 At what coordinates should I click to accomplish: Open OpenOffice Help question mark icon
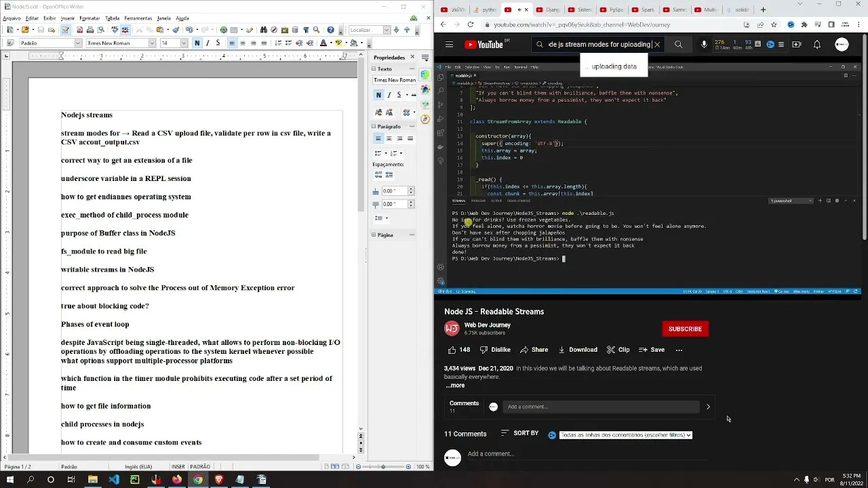(330, 30)
